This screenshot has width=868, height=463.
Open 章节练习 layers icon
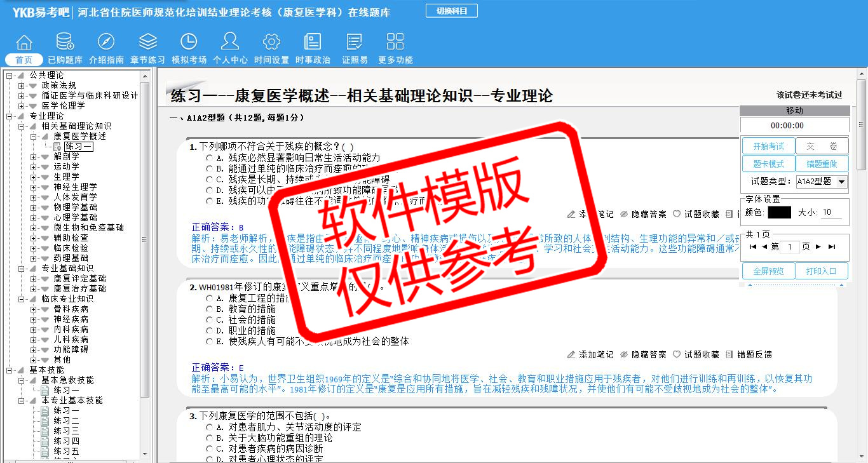pos(147,43)
